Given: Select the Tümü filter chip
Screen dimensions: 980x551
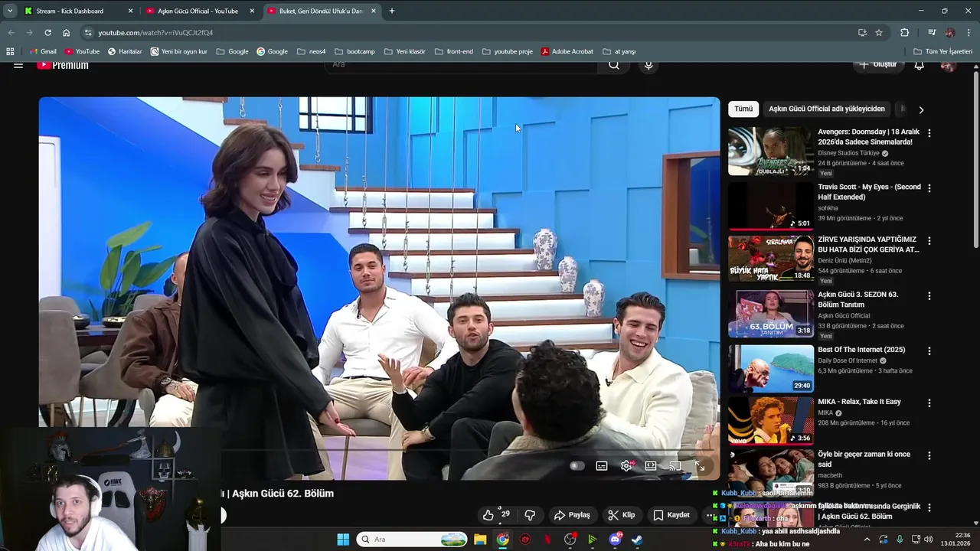Looking at the screenshot, I should click(x=743, y=109).
